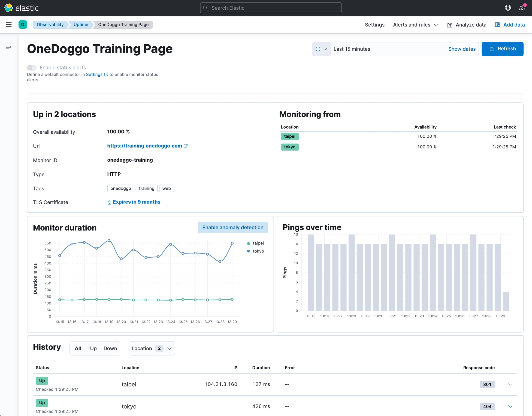
Task: Open the Location filter dropdown
Action: tap(151, 348)
